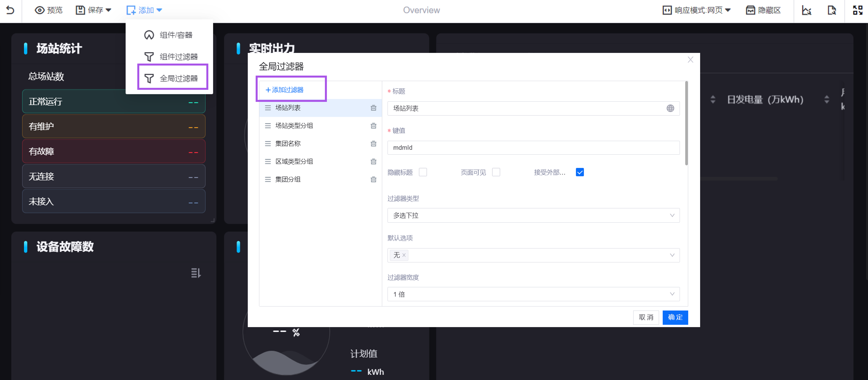Click the page export icon near top right

pos(832,10)
